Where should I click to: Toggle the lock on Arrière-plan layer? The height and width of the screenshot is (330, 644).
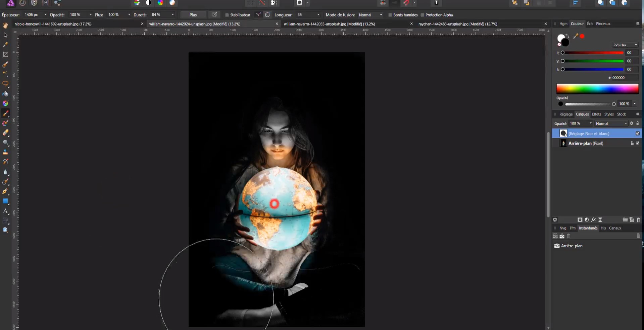tap(632, 143)
